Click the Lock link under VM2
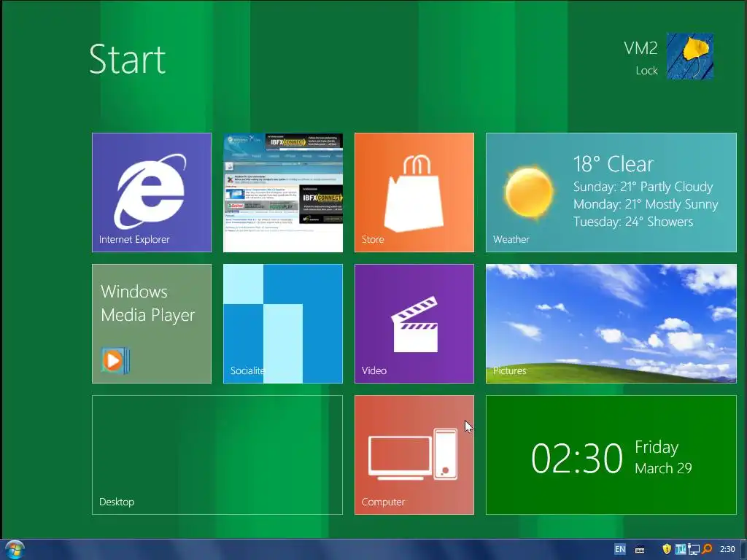Image resolution: width=747 pixels, height=560 pixels. pyautogui.click(x=646, y=71)
